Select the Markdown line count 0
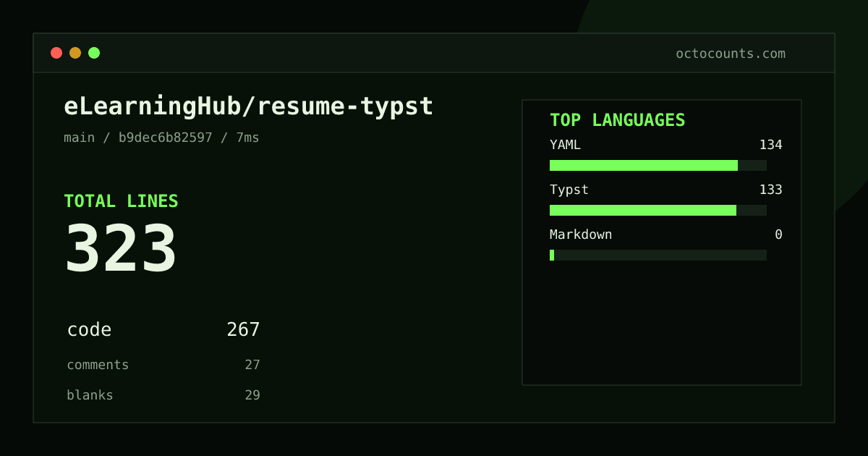Screen dimensions: 868x456 (x=778, y=235)
